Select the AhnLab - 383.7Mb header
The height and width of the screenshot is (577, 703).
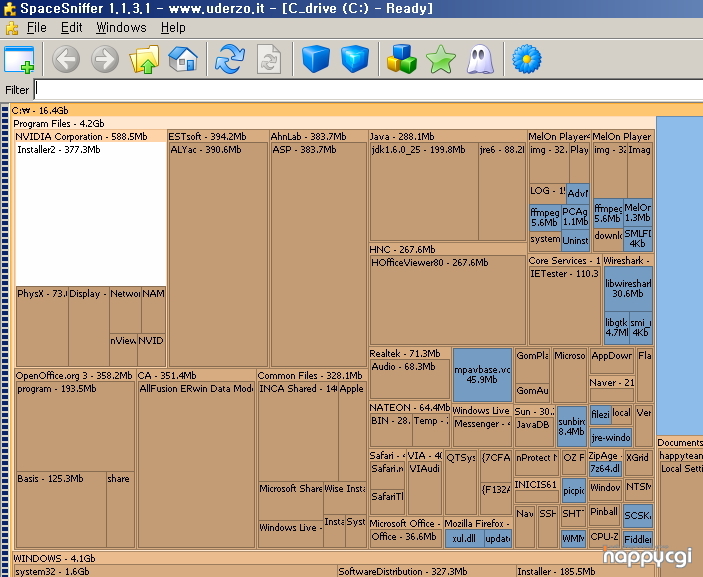pyautogui.click(x=318, y=136)
